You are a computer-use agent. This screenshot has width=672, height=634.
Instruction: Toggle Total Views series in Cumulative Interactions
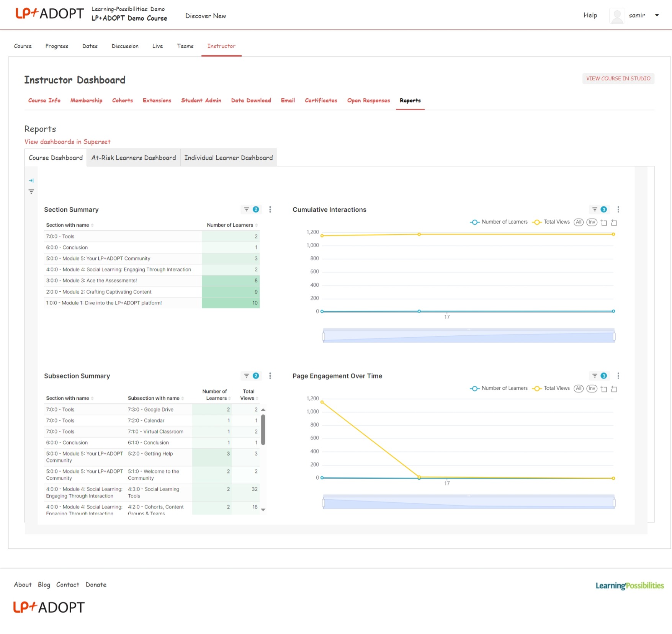[x=551, y=222]
